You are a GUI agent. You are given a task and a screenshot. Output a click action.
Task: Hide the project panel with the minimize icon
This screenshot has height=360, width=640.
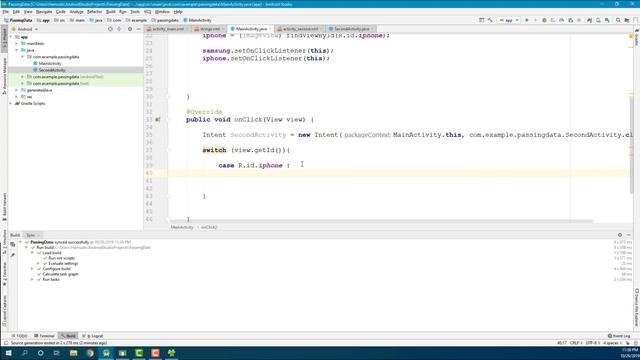point(138,29)
